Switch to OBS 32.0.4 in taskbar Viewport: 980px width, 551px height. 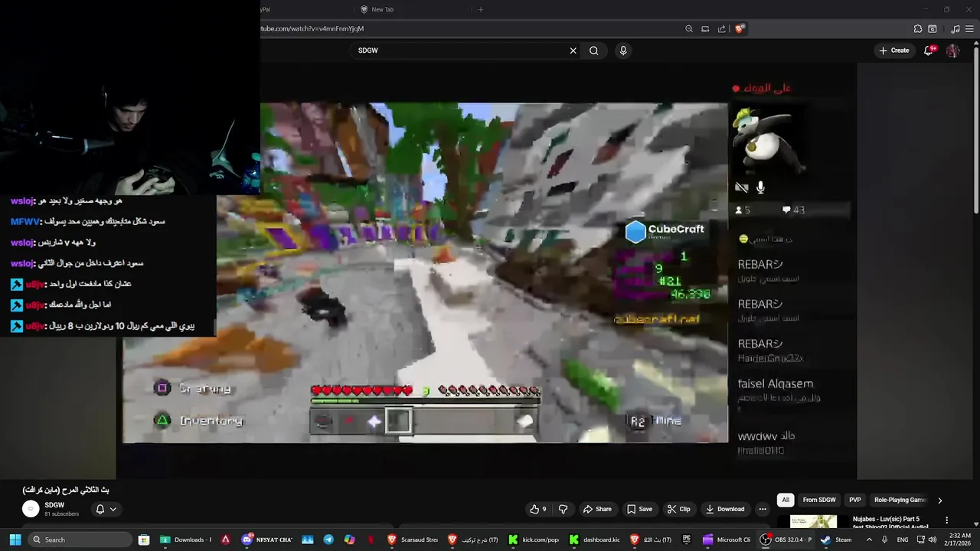click(x=787, y=540)
